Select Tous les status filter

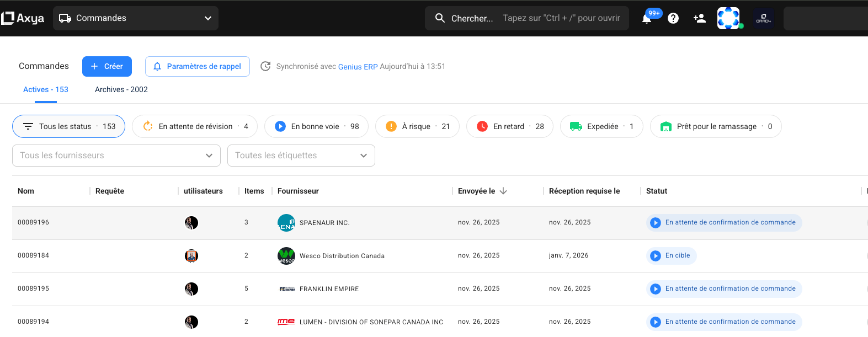pos(68,126)
